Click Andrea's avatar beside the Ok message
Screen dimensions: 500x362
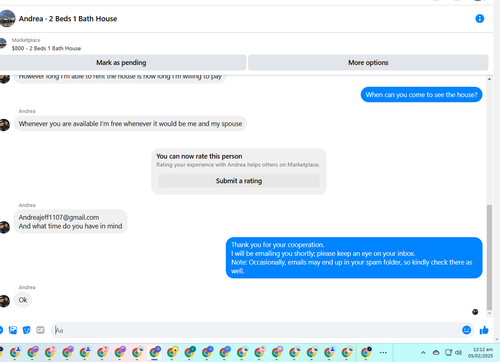pyautogui.click(x=5, y=301)
